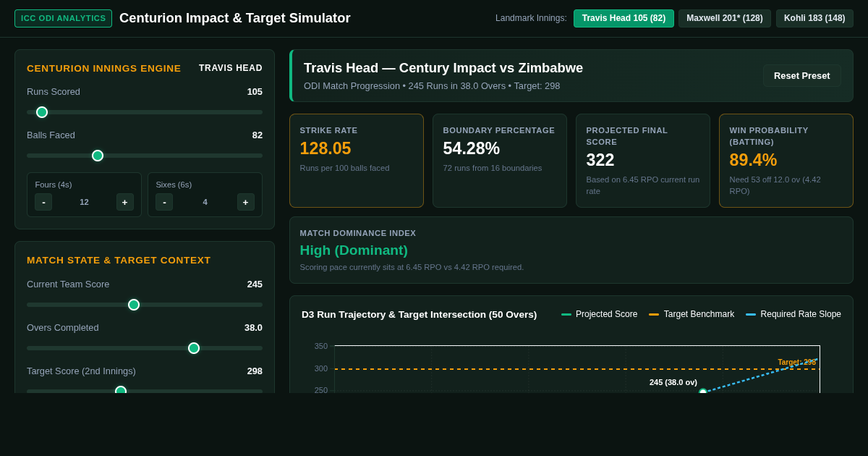
Task: Click the Overs Completed value 38.0
Action: 253,328
